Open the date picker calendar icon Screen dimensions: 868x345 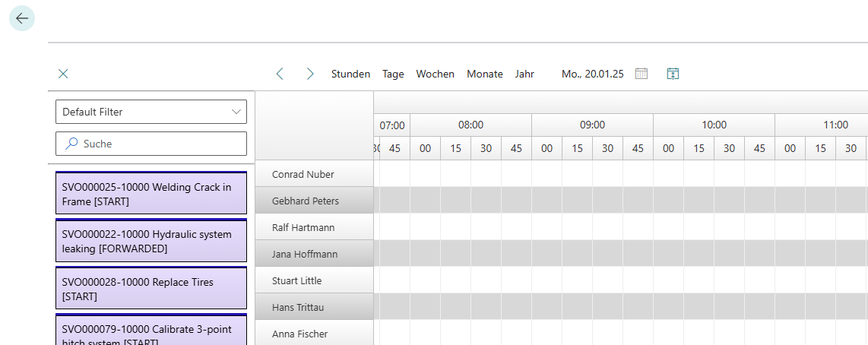point(641,74)
